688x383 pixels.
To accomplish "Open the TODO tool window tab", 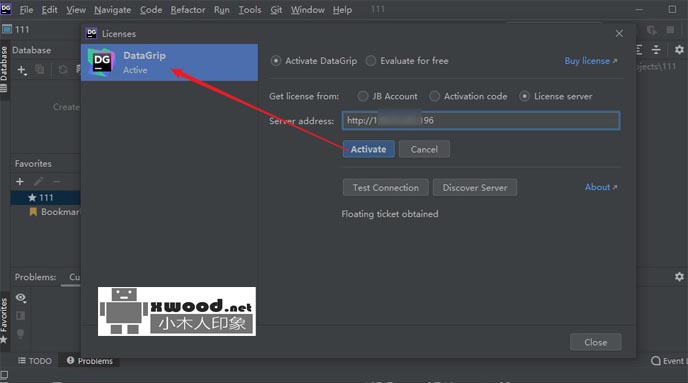I will (x=35, y=361).
